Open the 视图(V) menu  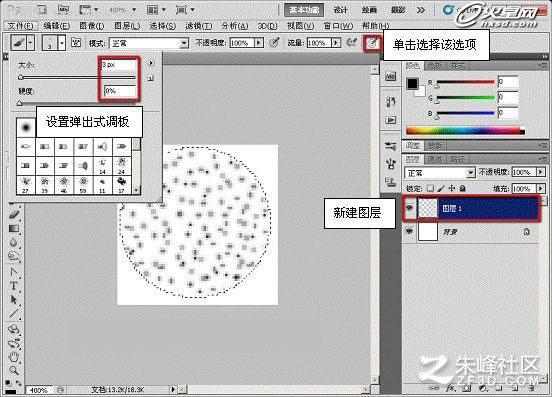click(300, 26)
